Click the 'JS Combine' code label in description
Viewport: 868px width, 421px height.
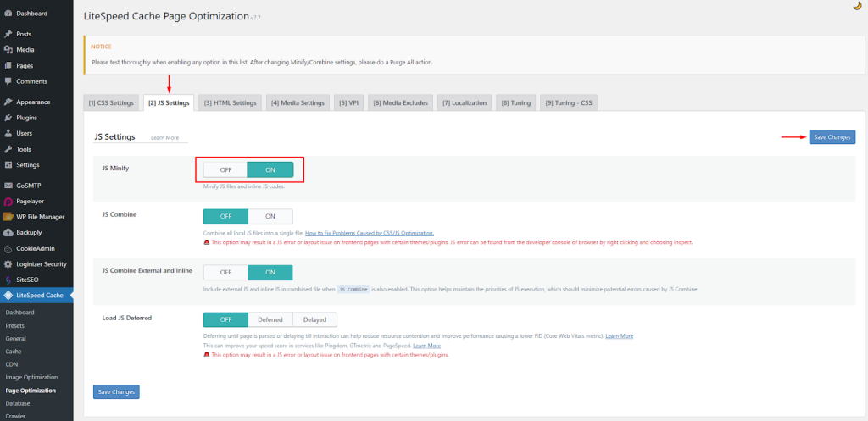(x=353, y=290)
